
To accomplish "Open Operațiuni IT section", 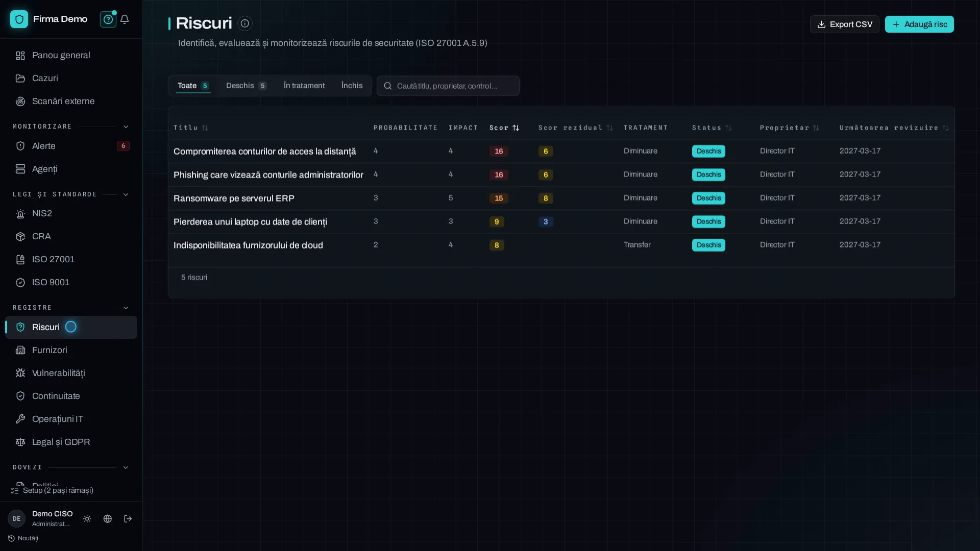I will 71,419.
